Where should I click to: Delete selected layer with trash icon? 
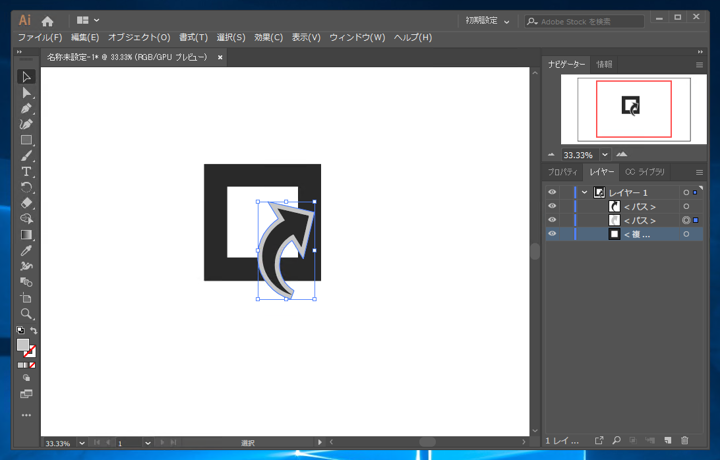pyautogui.click(x=685, y=440)
